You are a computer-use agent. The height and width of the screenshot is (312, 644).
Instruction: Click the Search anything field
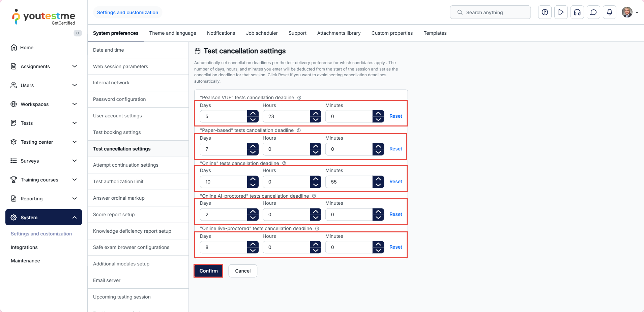coord(490,12)
